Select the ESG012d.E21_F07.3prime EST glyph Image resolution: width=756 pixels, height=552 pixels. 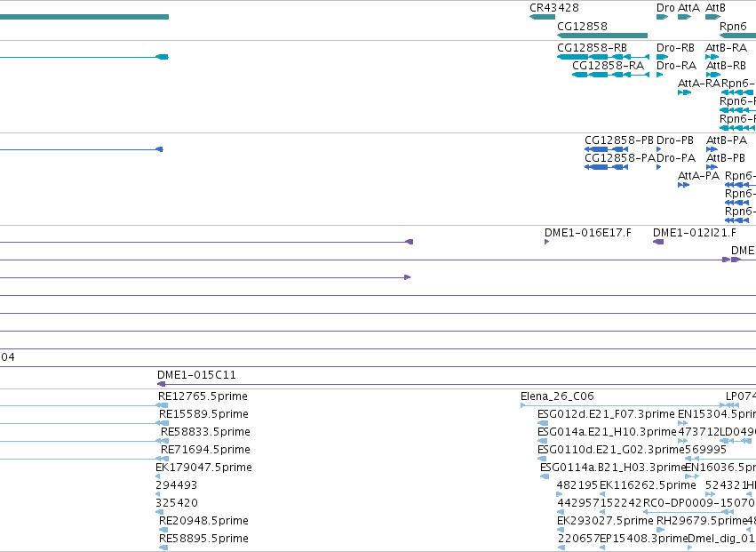point(543,423)
